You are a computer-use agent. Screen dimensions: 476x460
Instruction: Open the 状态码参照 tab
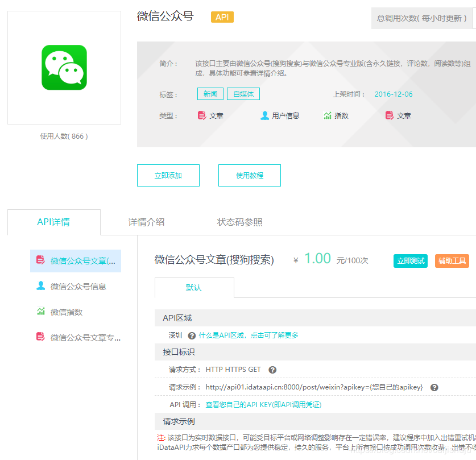click(239, 222)
